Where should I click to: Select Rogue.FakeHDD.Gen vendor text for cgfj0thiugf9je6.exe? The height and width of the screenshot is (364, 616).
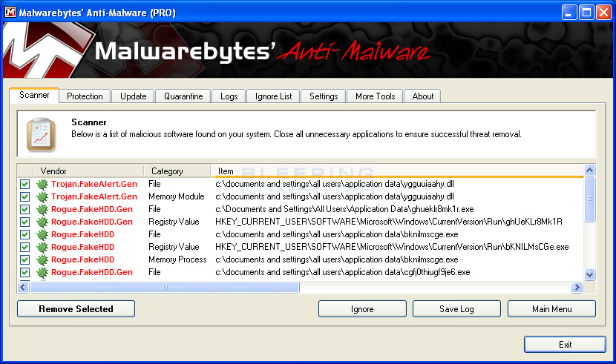(x=92, y=272)
